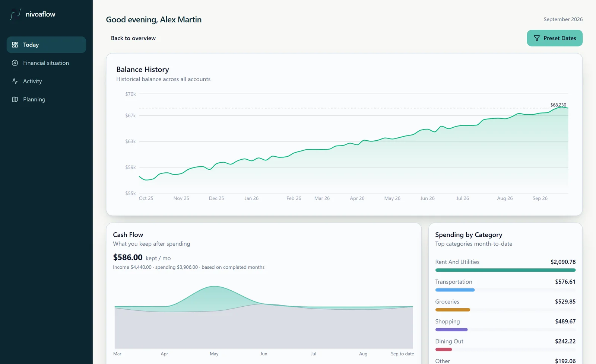596x364 pixels.
Task: Open the Preset Dates filter
Action: pos(555,38)
